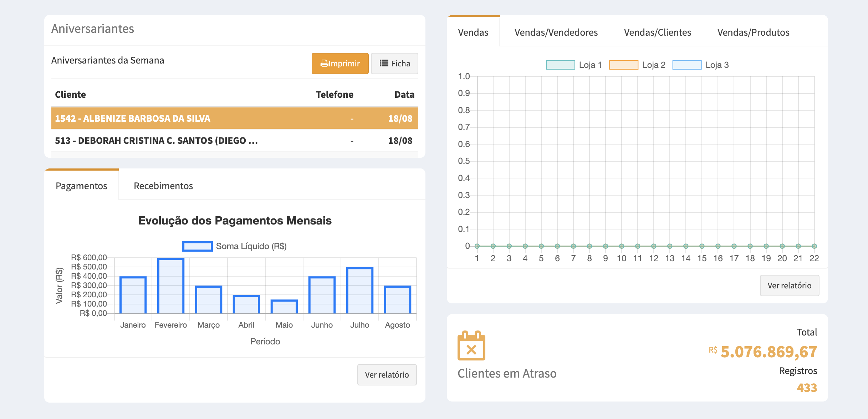Switch to the Recebimentos tab

pyautogui.click(x=163, y=186)
